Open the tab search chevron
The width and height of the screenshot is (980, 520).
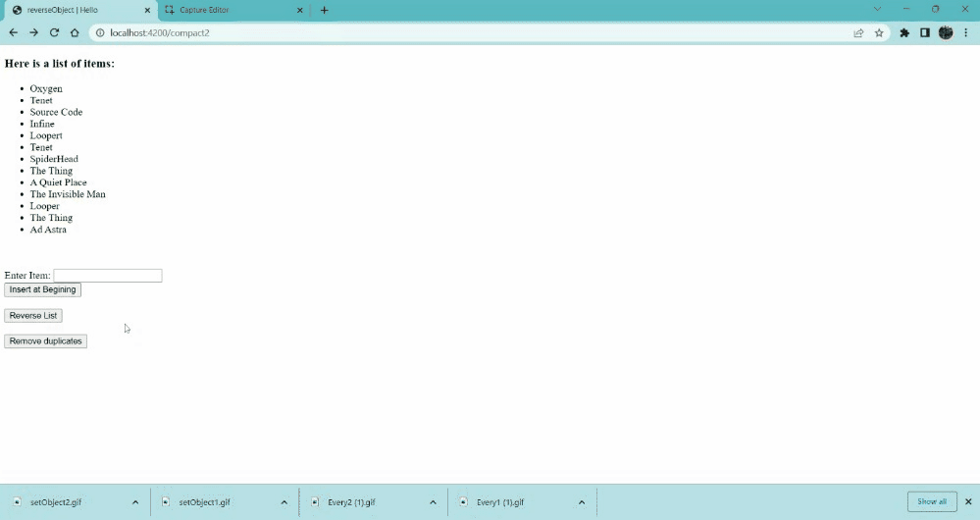click(x=878, y=10)
